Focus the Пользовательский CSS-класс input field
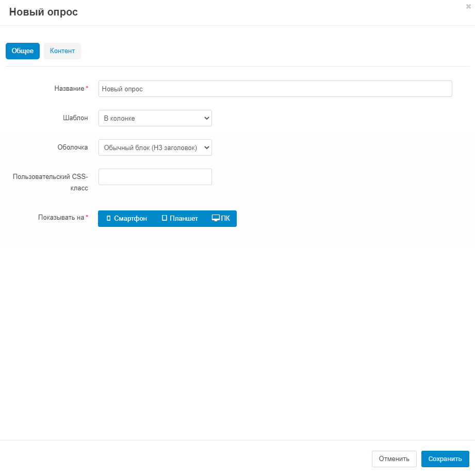This screenshot has width=475, height=476. pyautogui.click(x=155, y=177)
